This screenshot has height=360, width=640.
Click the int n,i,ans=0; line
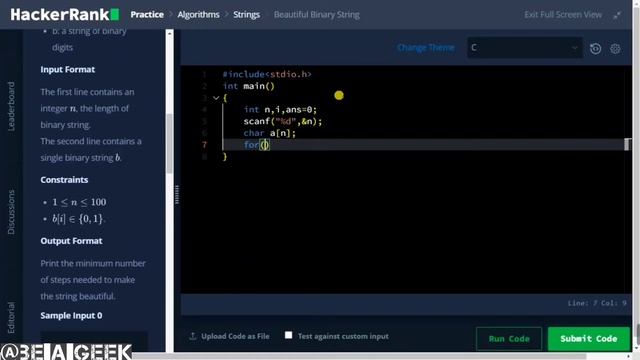[280, 109]
